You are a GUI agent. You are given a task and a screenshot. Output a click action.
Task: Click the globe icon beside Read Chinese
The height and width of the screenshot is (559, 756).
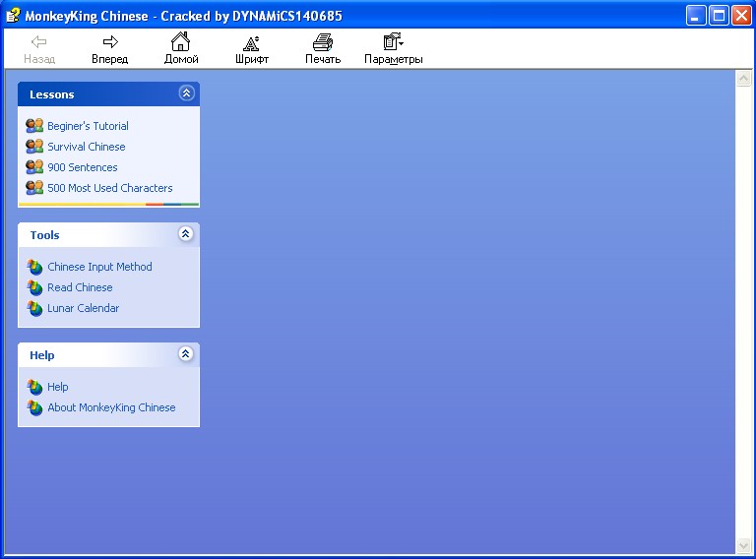(x=34, y=287)
